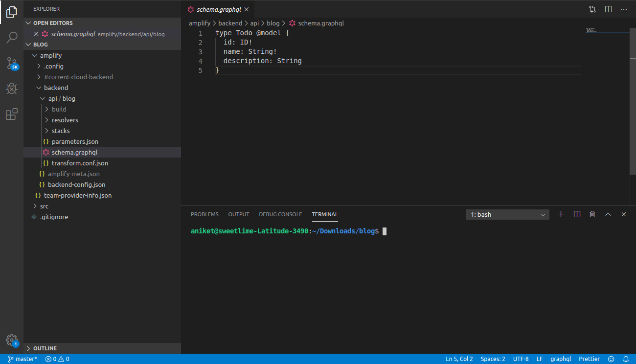Open notifications bell in status bar

625,359
